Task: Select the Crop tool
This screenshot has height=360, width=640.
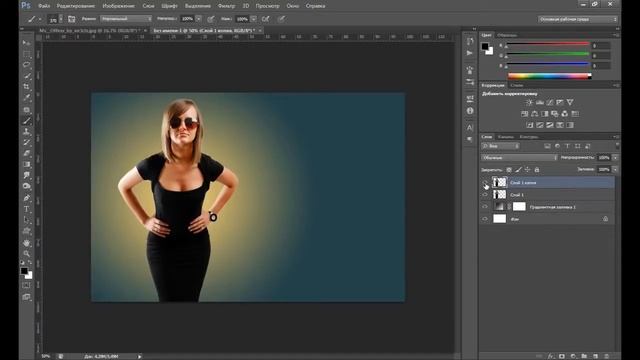Action: (x=27, y=87)
